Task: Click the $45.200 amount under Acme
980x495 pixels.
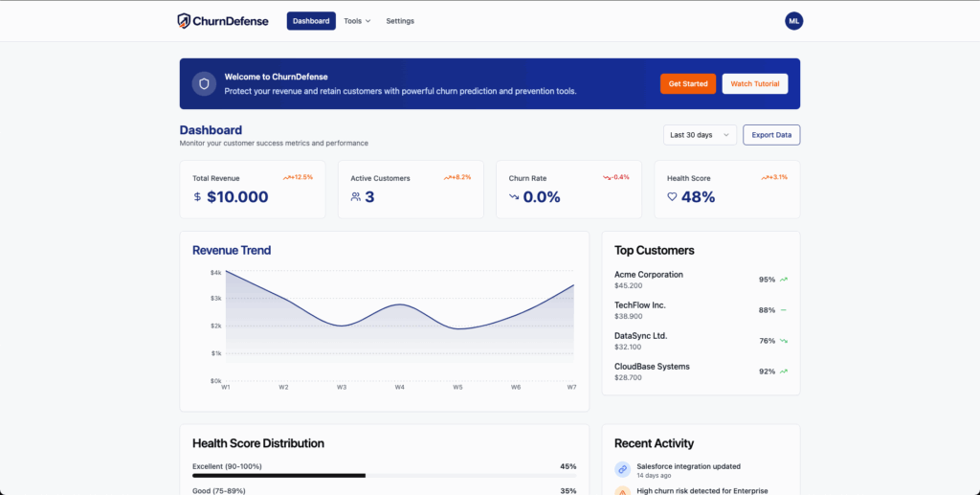Action: [x=628, y=285]
